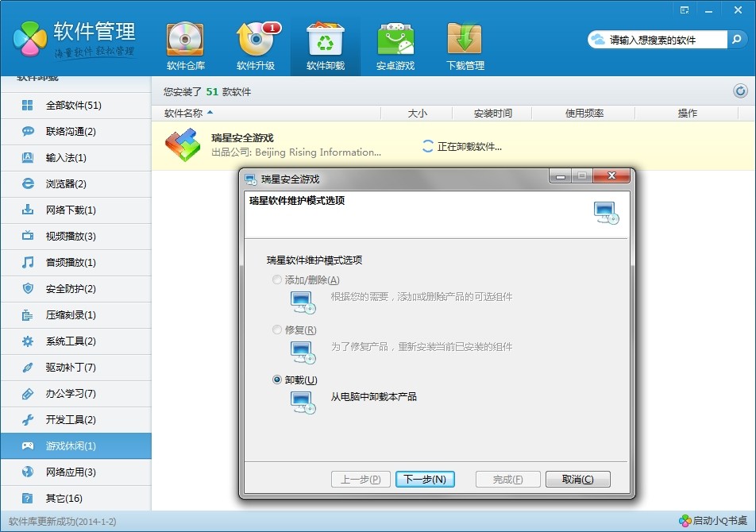Sort by 使用频率 column header
756x532 pixels.
click(x=584, y=114)
